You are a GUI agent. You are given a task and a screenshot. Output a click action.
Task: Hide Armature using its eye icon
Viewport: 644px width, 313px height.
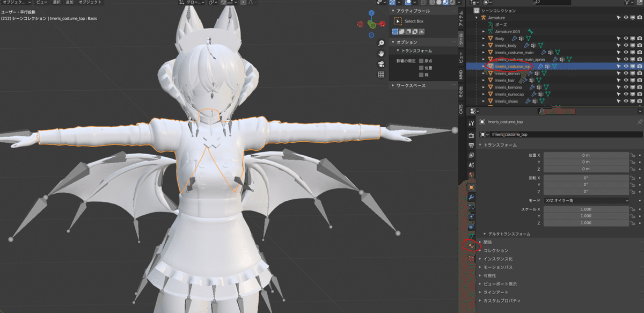626,18
